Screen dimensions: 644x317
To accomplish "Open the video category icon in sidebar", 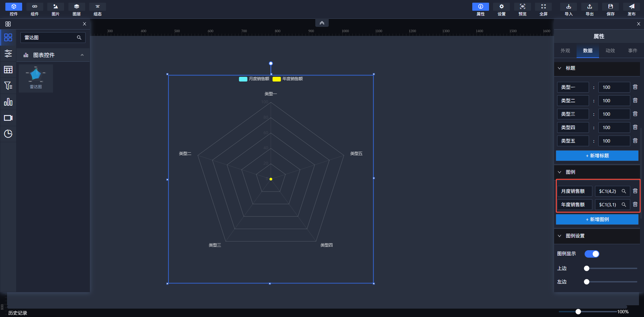I will (8, 118).
